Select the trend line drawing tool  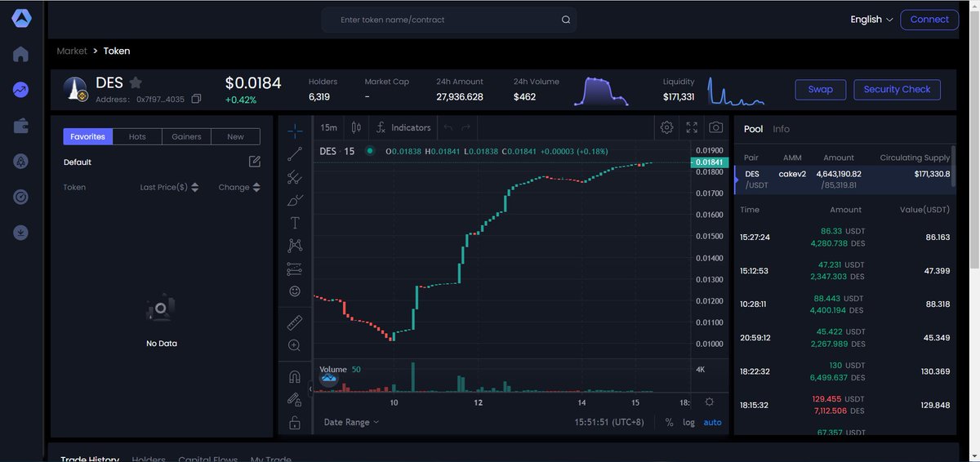[x=295, y=153]
